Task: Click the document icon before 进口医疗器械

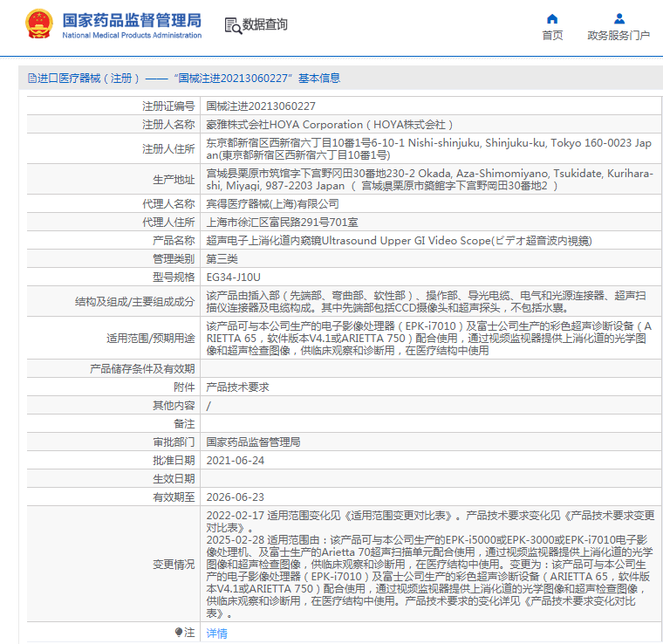Action: 31,79
